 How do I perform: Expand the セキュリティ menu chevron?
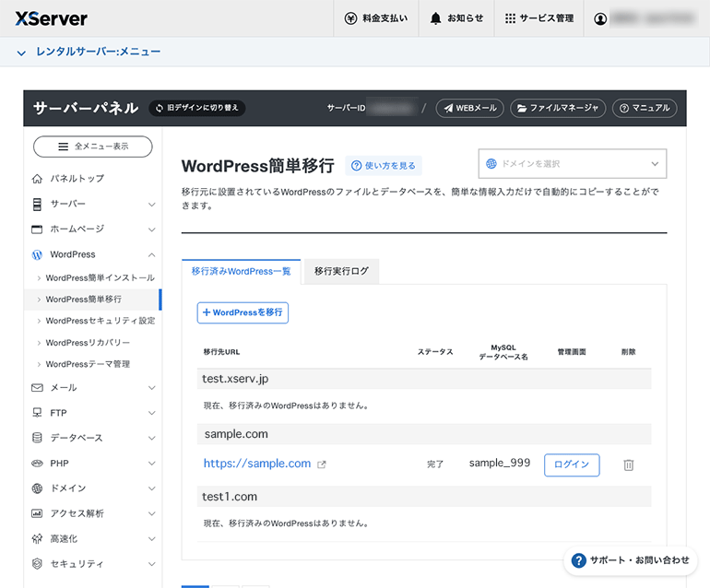152,564
